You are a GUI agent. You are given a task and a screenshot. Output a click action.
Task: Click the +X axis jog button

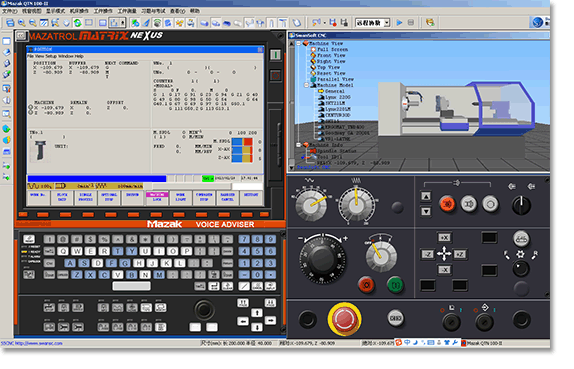444,238
